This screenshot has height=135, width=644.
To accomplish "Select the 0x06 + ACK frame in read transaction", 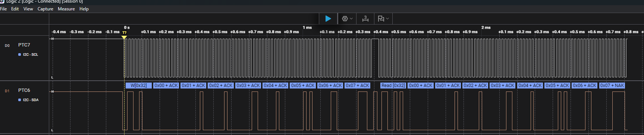I will (x=585, y=86).
